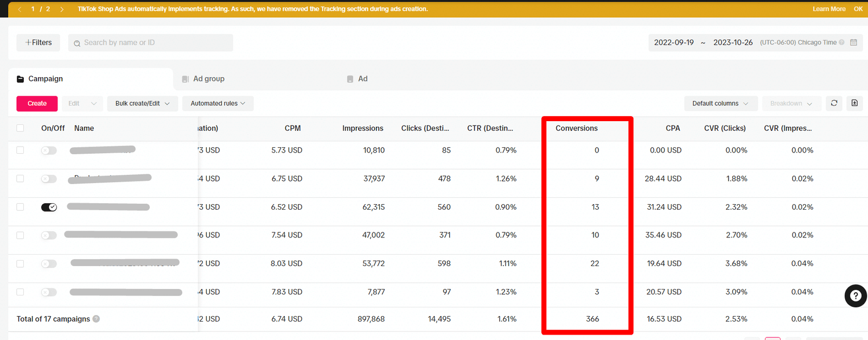Screen dimensions: 868x340
Task: Export table data with download icon
Action: [854, 103]
